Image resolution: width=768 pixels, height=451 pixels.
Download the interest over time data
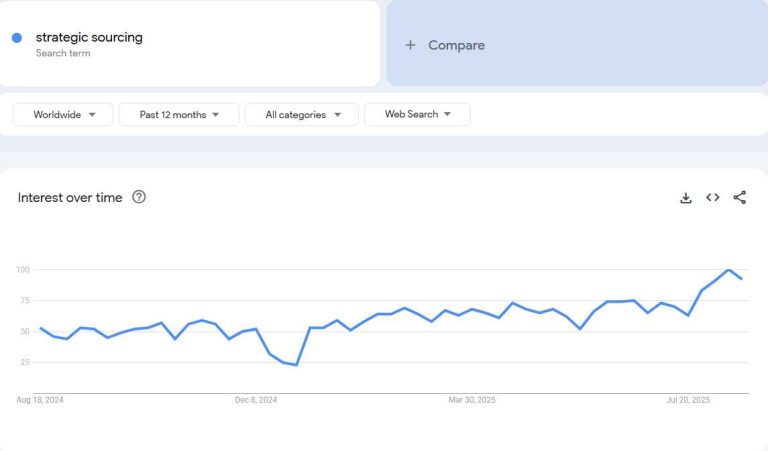click(x=686, y=198)
